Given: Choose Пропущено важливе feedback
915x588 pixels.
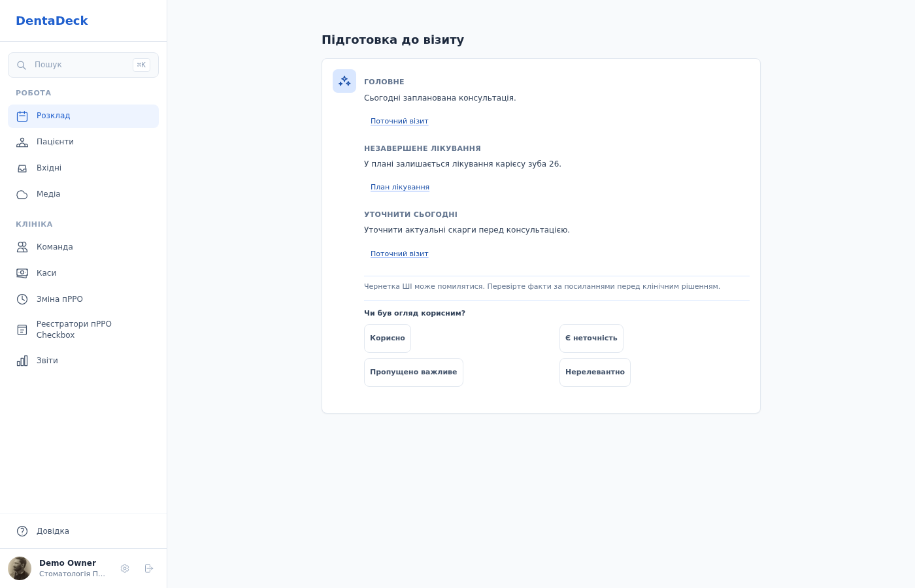Looking at the screenshot, I should (414, 372).
